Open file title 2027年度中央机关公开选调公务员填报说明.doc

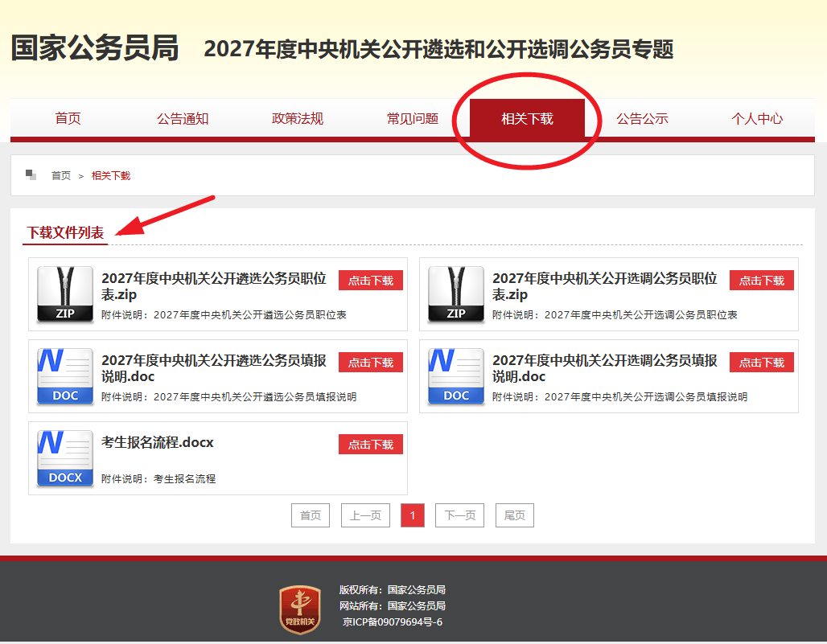tap(604, 368)
